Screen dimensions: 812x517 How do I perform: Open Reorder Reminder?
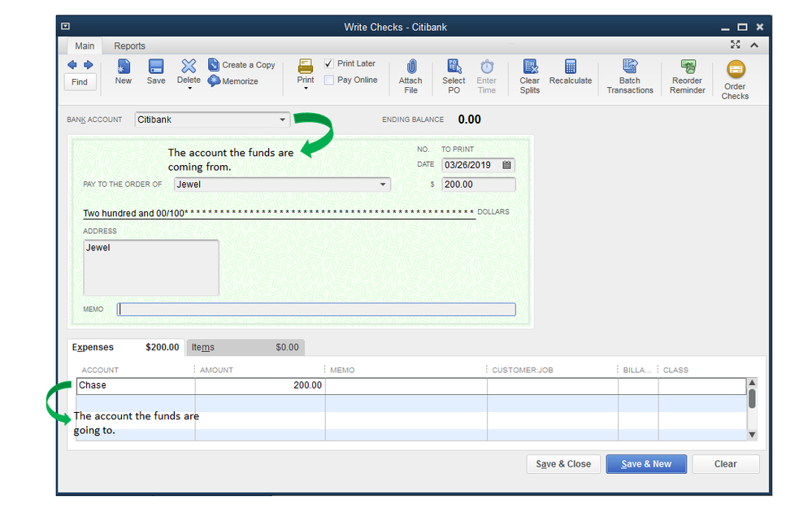pyautogui.click(x=687, y=76)
